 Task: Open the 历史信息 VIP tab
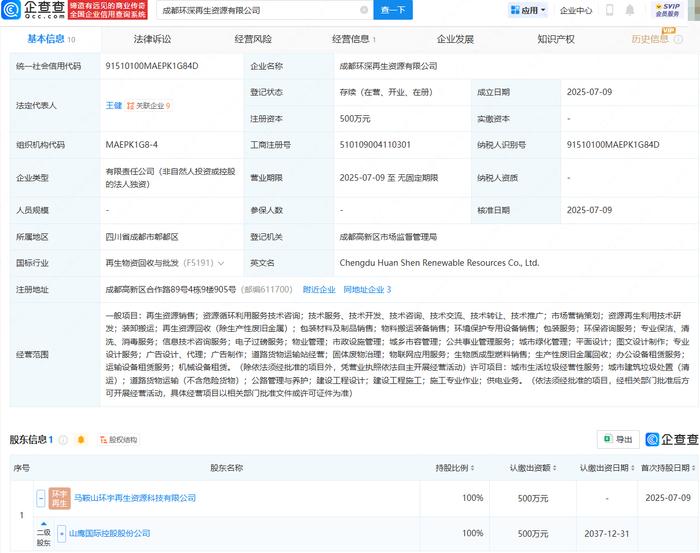click(656, 38)
